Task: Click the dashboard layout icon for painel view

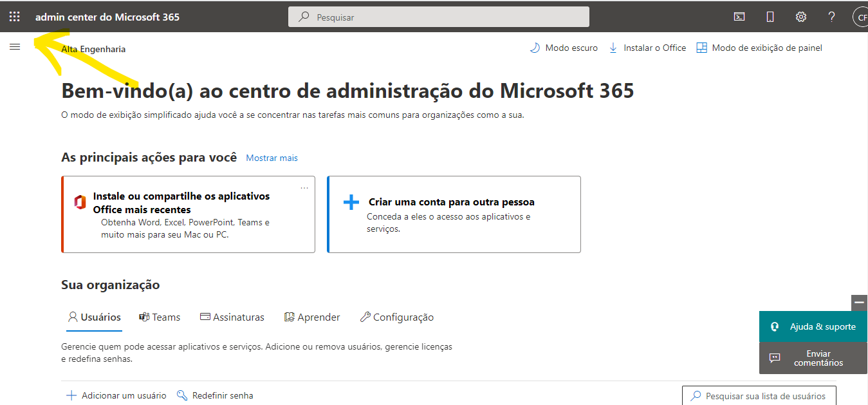Action: (702, 48)
